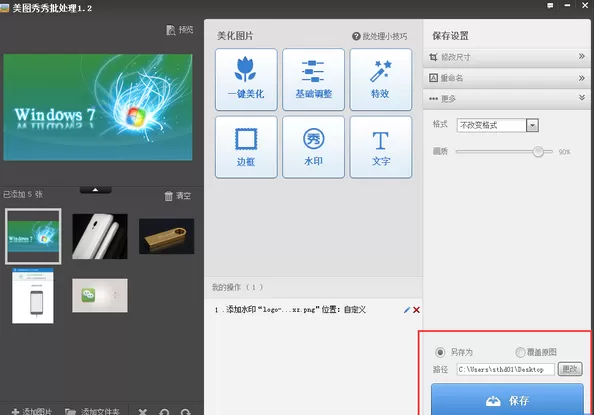Open the 文字 text tool

click(381, 147)
